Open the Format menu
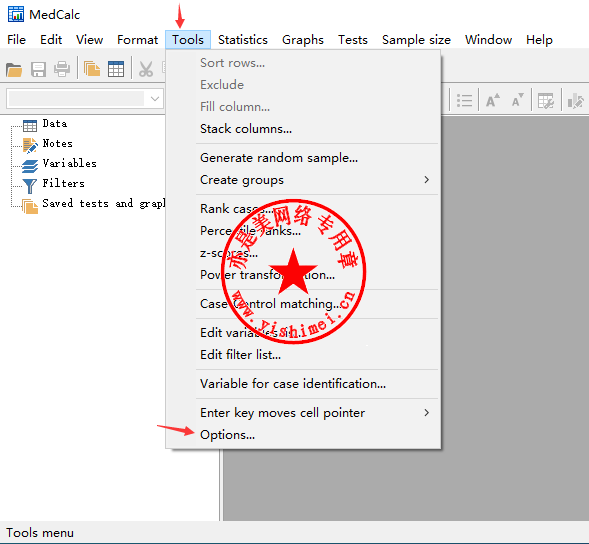Viewport: 589px width, 544px height. pos(137,40)
